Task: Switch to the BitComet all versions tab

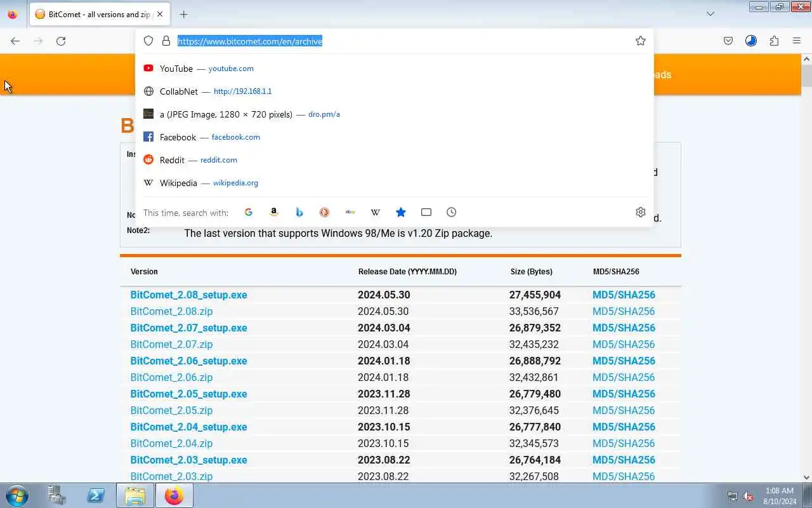Action: tap(99, 14)
